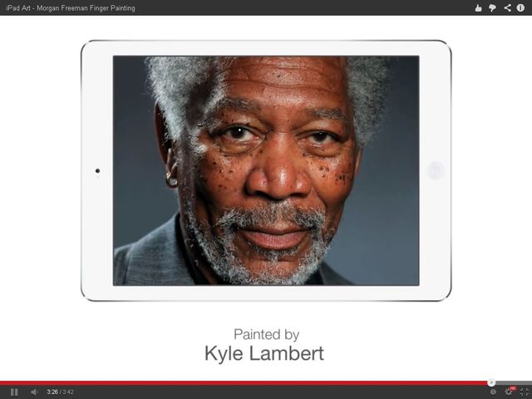
Task: Open the share icon at top
Action: pyautogui.click(x=508, y=7)
